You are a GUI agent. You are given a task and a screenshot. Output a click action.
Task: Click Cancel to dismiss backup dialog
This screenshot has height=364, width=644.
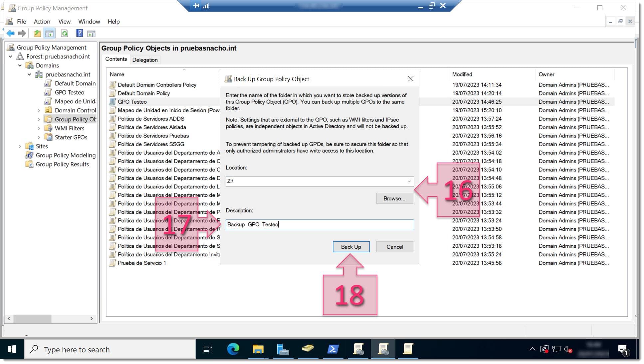[394, 247]
